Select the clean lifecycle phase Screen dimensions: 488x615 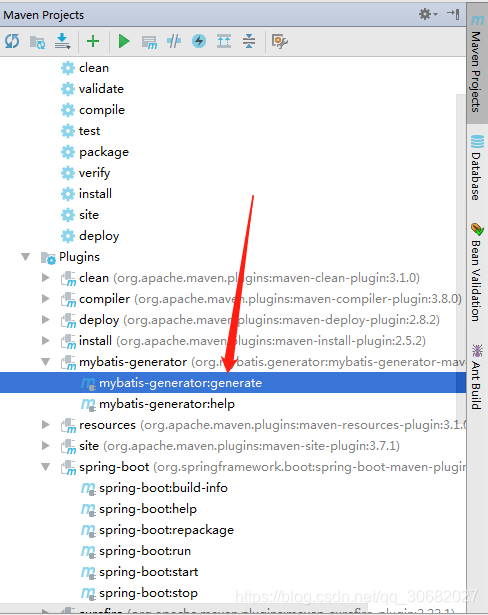click(94, 68)
